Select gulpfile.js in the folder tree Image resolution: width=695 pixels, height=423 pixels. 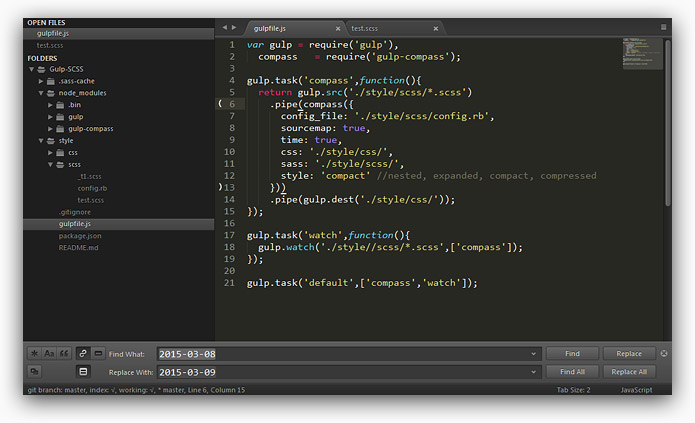coord(118,224)
